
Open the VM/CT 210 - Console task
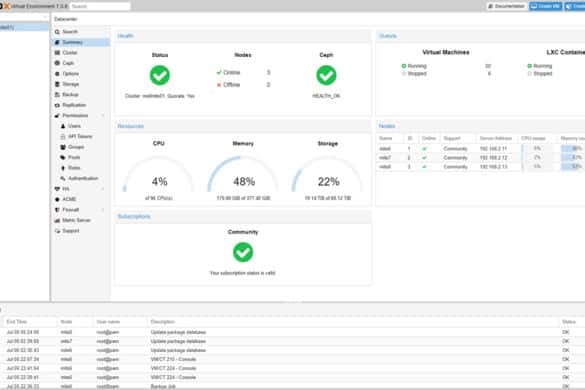[x=292, y=359]
